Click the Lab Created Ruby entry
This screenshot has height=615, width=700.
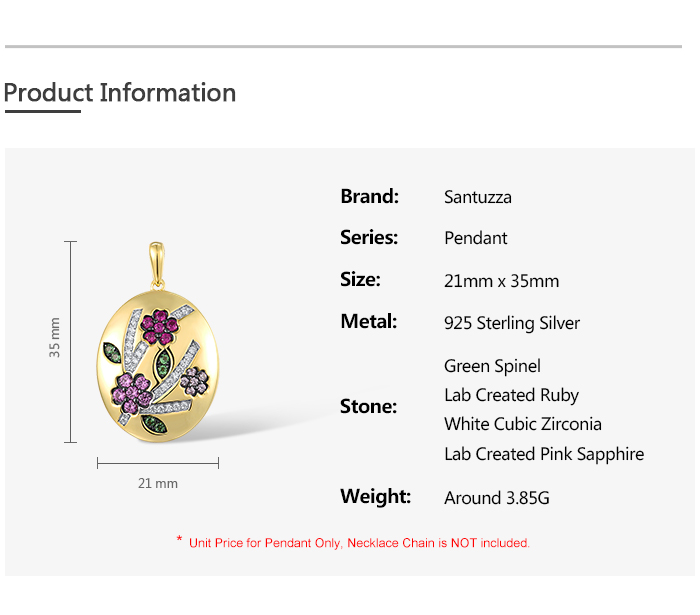click(x=511, y=395)
